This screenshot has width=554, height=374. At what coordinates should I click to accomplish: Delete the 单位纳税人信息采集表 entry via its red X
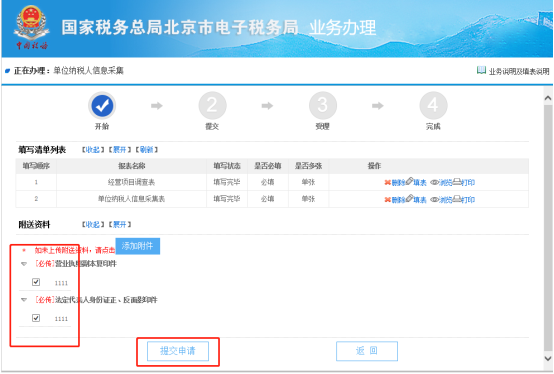pyautogui.click(x=388, y=200)
